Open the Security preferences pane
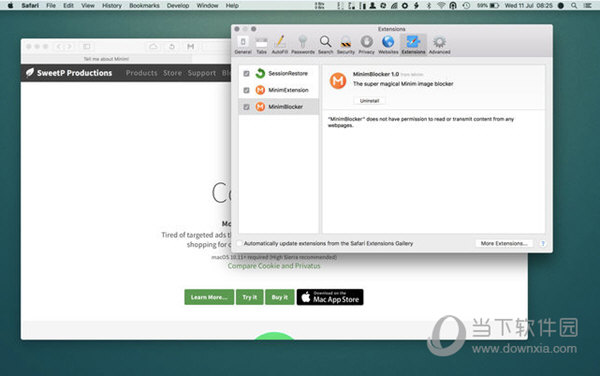Viewport: 600px width, 376px height. pyautogui.click(x=346, y=45)
